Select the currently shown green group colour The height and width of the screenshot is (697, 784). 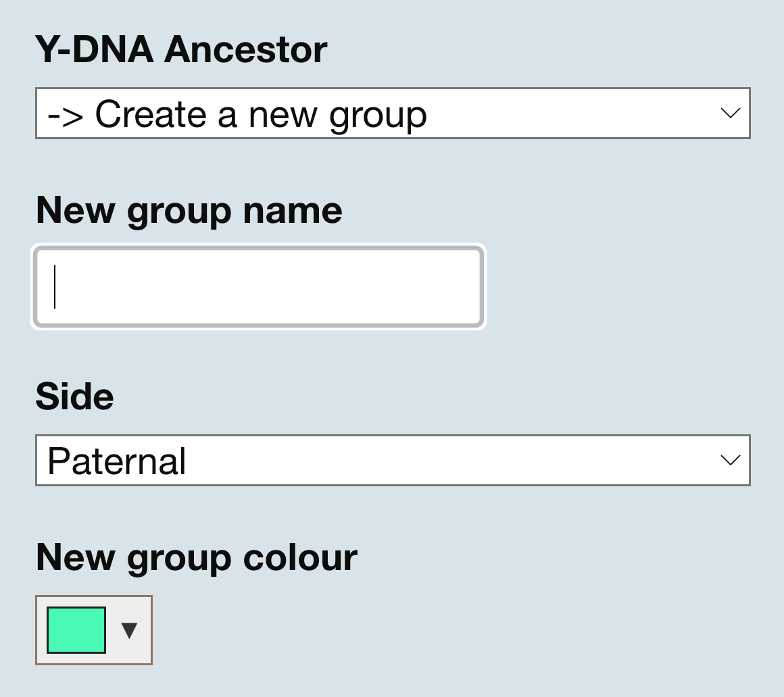(75, 630)
